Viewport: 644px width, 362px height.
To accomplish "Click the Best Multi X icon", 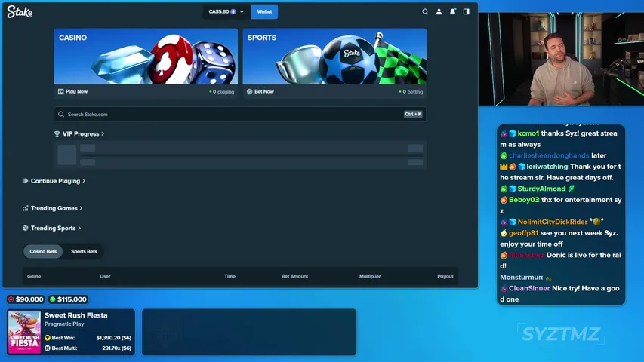I will click(x=48, y=348).
